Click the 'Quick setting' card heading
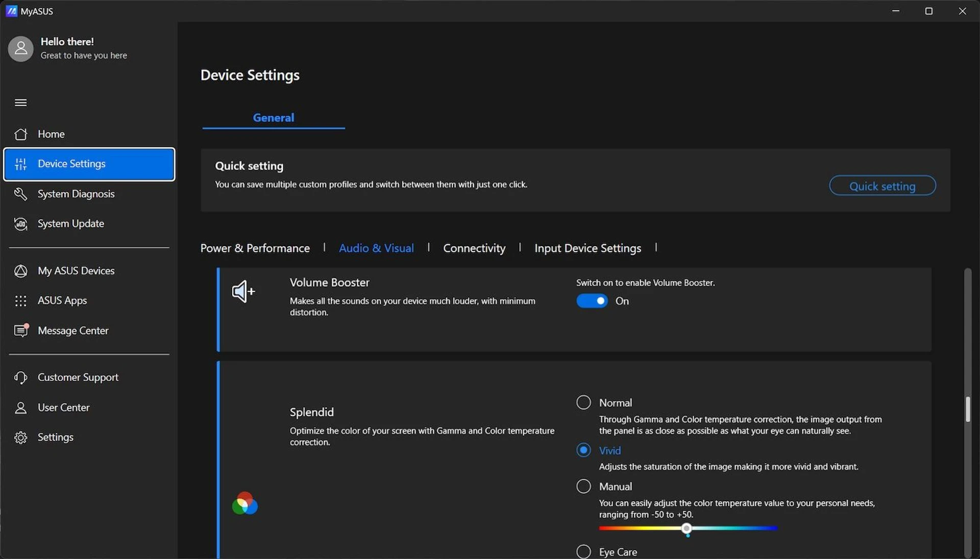The width and height of the screenshot is (980, 559). (x=249, y=166)
